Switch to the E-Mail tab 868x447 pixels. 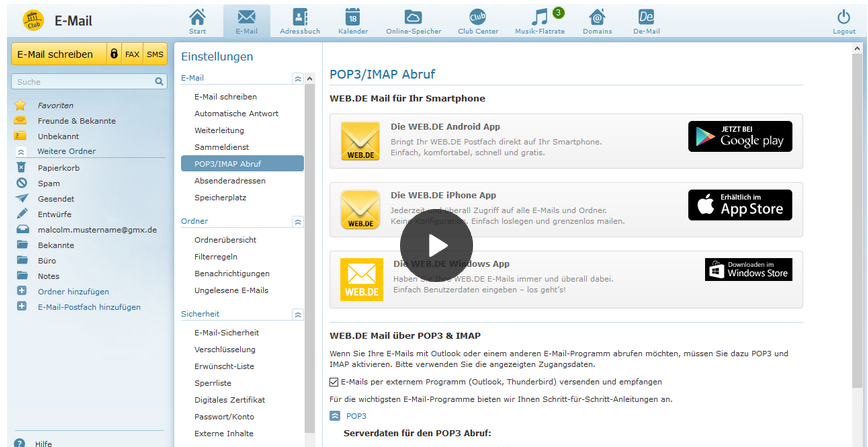pos(246,20)
